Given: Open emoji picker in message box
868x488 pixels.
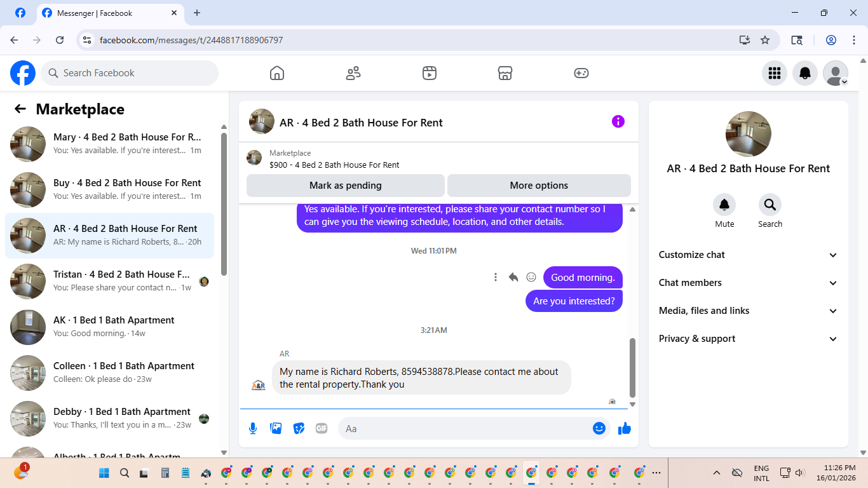Looking at the screenshot, I should pyautogui.click(x=599, y=428).
